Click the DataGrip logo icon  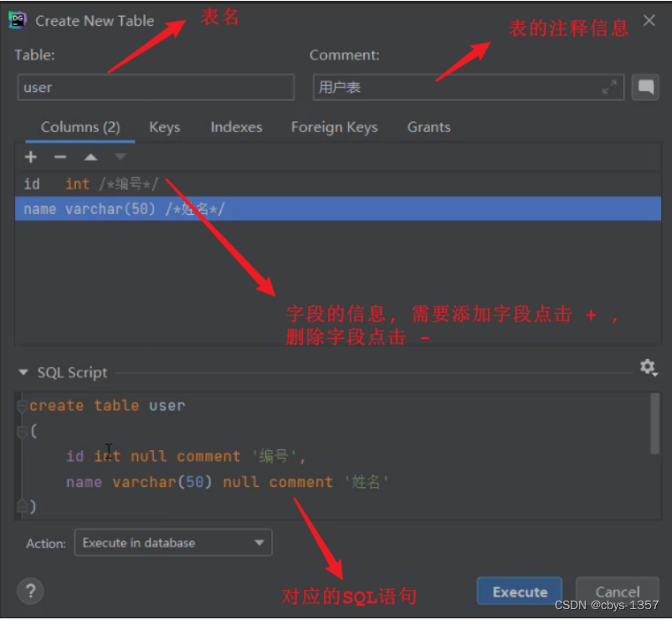(x=18, y=20)
